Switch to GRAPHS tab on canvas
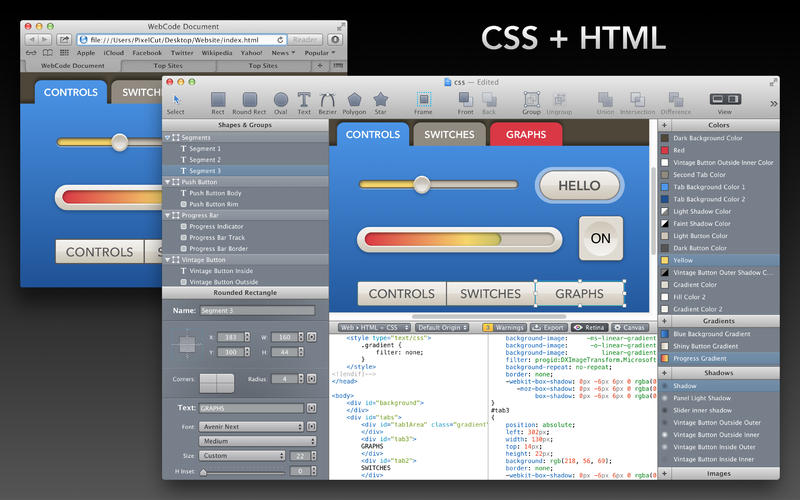This screenshot has height=500, width=800. [x=526, y=134]
